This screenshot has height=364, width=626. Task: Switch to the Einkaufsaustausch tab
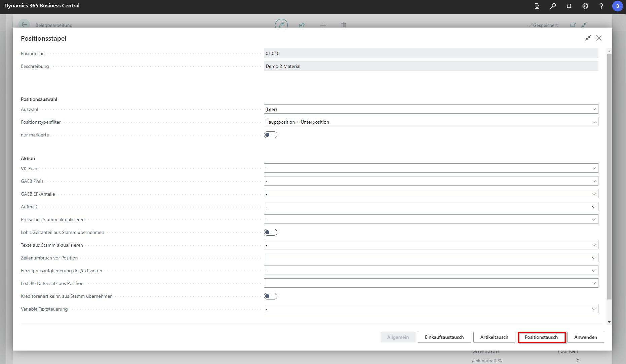[444, 337]
